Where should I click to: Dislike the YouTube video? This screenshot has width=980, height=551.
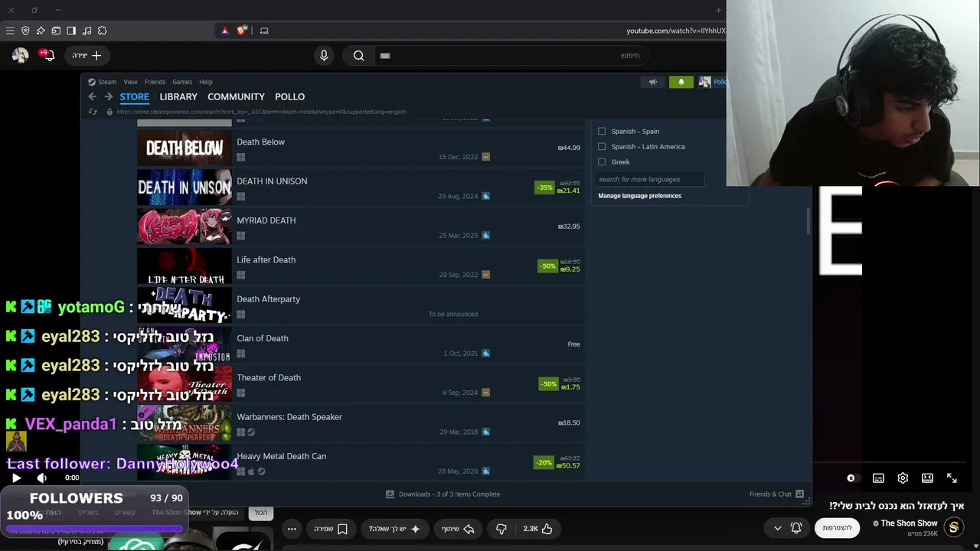[501, 529]
